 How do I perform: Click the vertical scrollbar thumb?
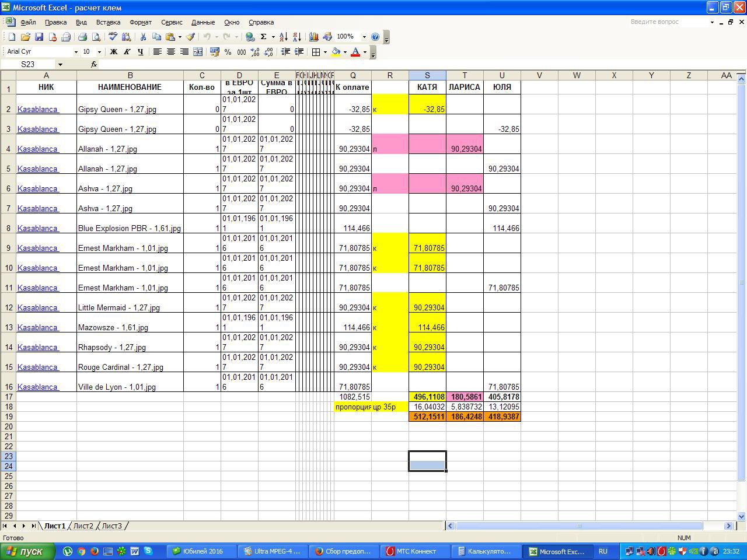(x=741, y=282)
